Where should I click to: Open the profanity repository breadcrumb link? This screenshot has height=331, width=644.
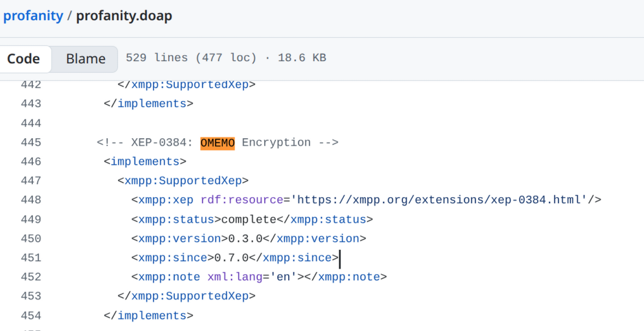coord(33,16)
